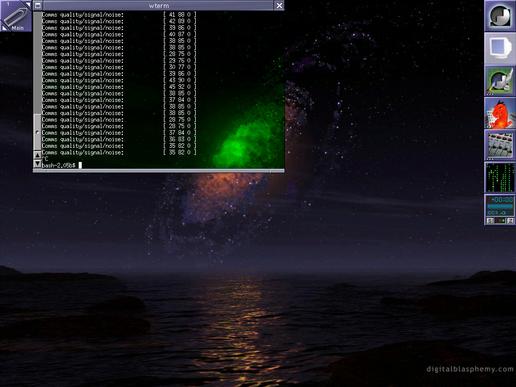Miniaturize wterm using left titlebar button
This screenshot has width=516, height=387.
38,5
